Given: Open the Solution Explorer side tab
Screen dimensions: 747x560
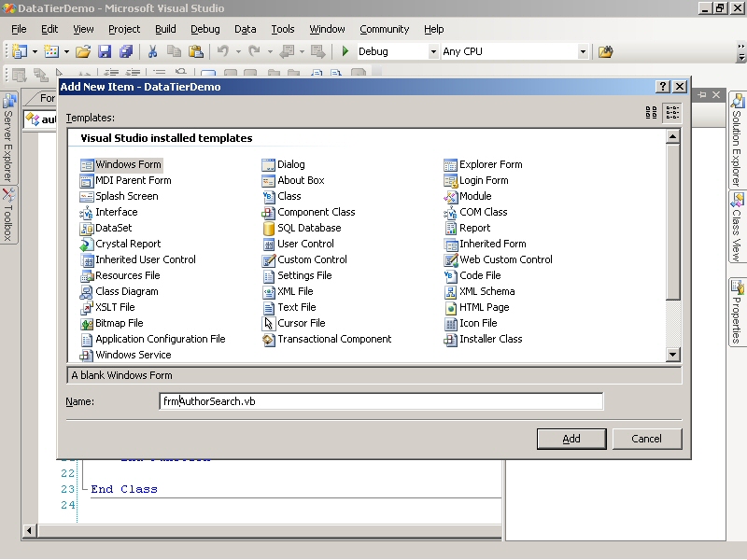Looking at the screenshot, I should point(737,140).
